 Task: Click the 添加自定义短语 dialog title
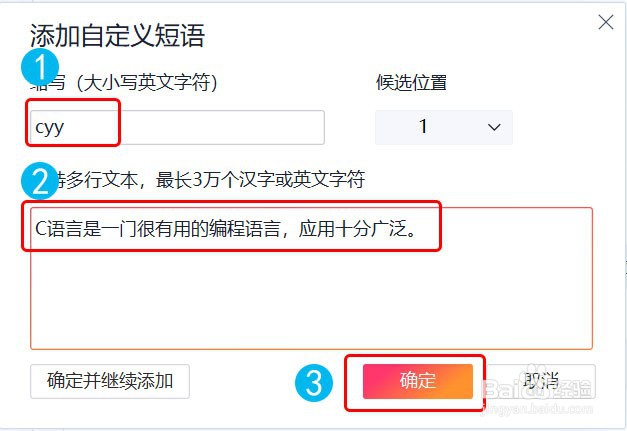click(117, 37)
